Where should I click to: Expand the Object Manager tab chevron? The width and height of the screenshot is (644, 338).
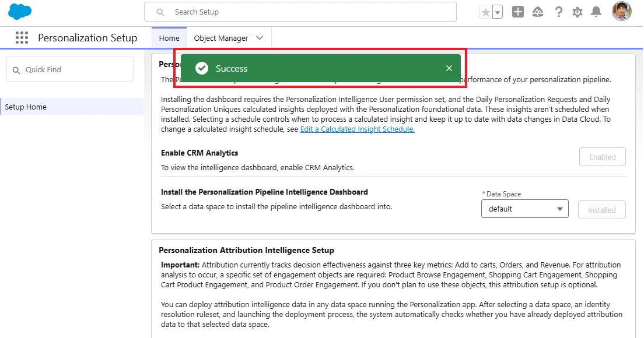[x=260, y=38]
